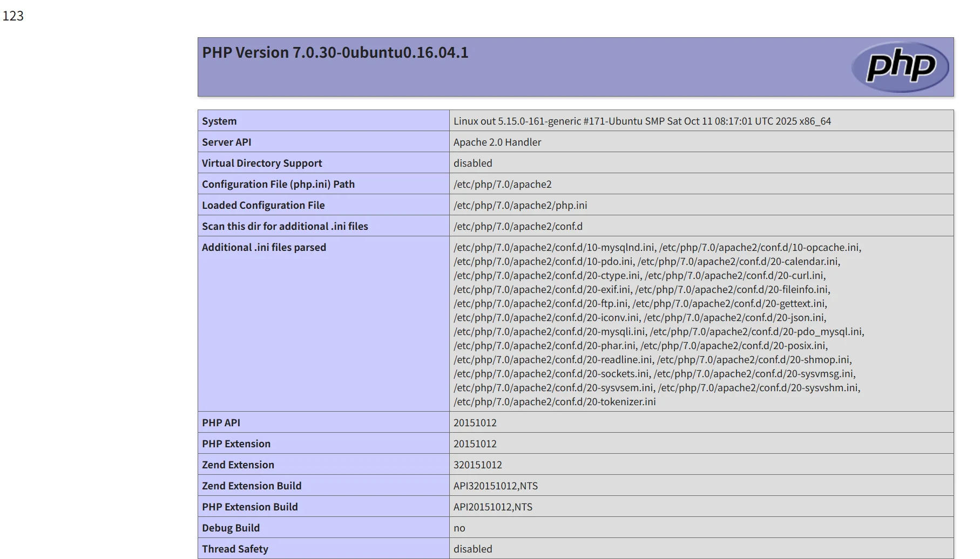Click the Zend Extension Build label
The height and width of the screenshot is (559, 980).
tap(252, 486)
